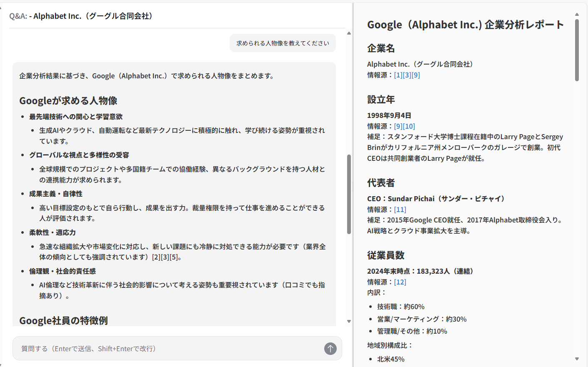Click the Q&A: Alphabet Inc. panel title
Image resolution: width=588 pixels, height=367 pixels.
(x=83, y=16)
